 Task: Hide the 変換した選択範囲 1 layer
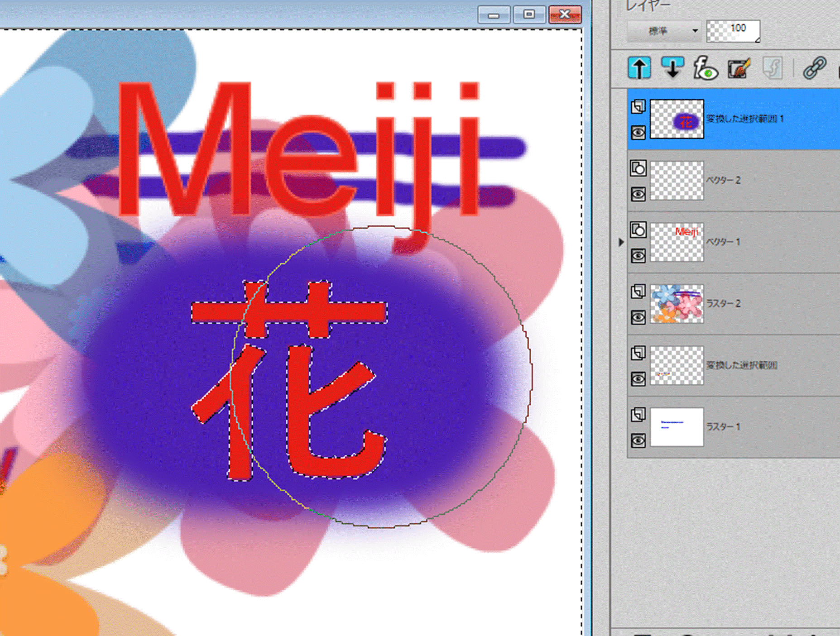[x=638, y=133]
